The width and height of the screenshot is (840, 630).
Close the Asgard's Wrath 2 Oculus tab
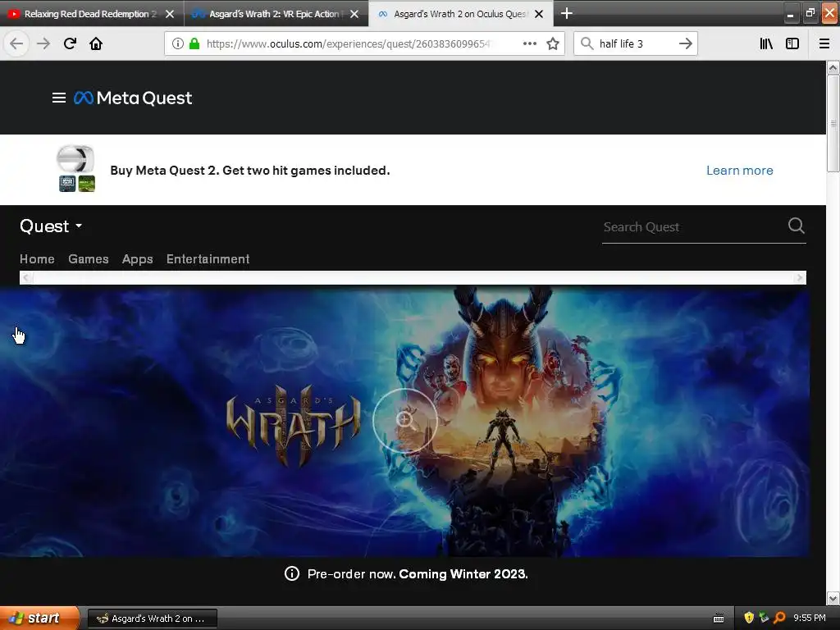(539, 14)
